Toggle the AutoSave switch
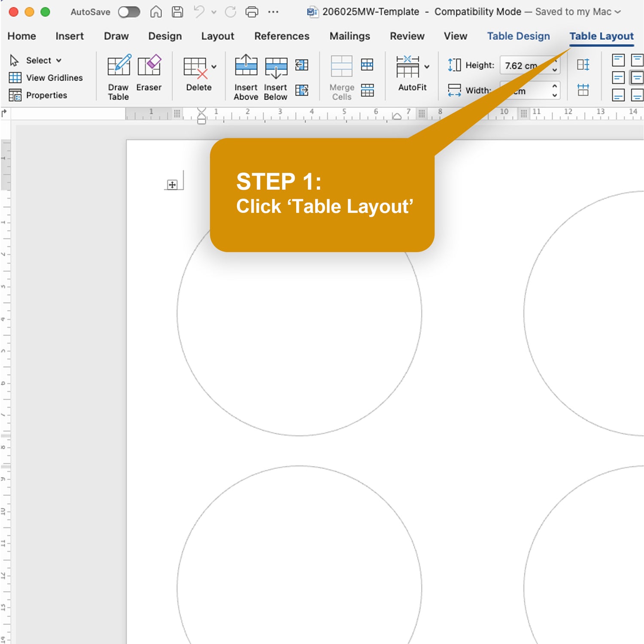 coord(129,12)
